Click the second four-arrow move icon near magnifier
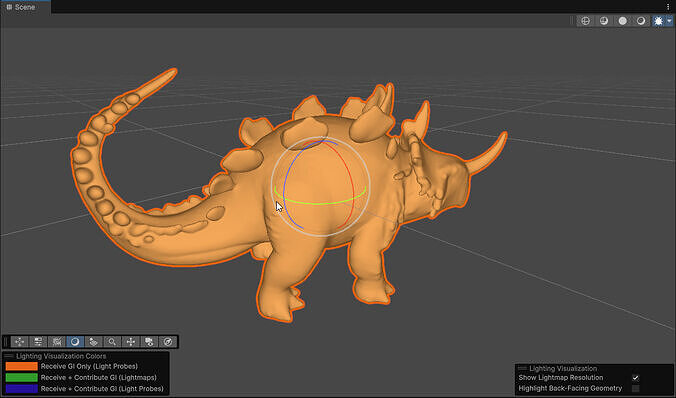The width and height of the screenshot is (676, 398). [x=131, y=342]
